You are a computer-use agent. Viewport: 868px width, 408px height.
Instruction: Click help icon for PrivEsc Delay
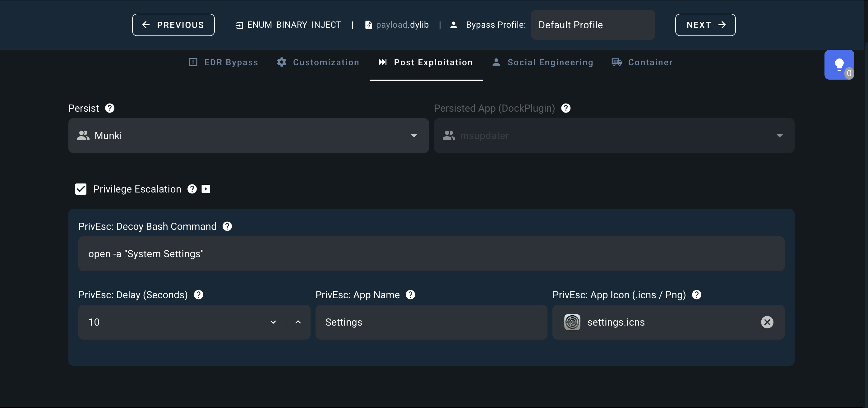tap(198, 295)
